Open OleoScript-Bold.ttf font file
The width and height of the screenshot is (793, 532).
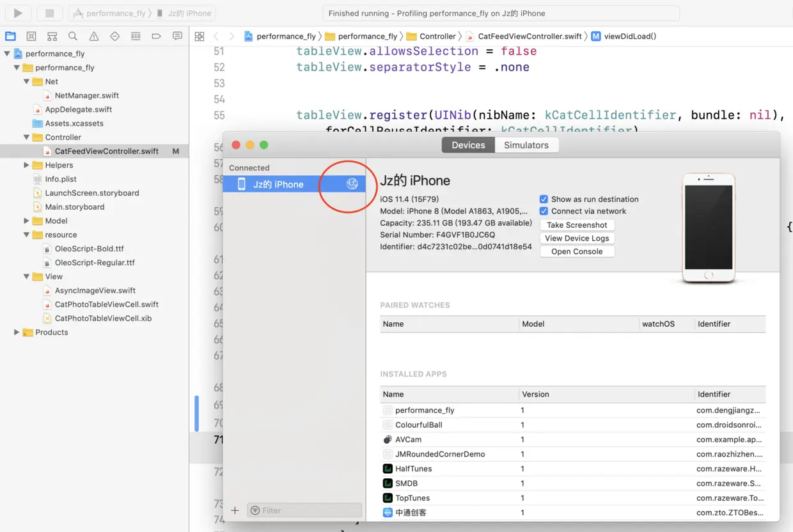click(89, 249)
